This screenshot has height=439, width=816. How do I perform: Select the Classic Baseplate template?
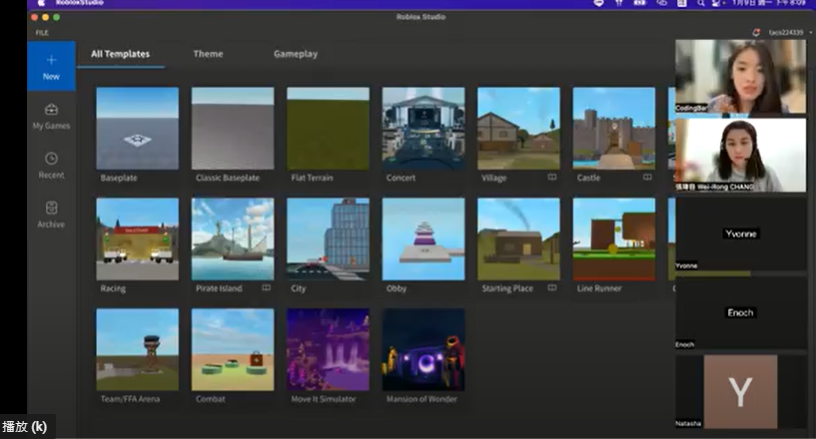click(x=233, y=128)
